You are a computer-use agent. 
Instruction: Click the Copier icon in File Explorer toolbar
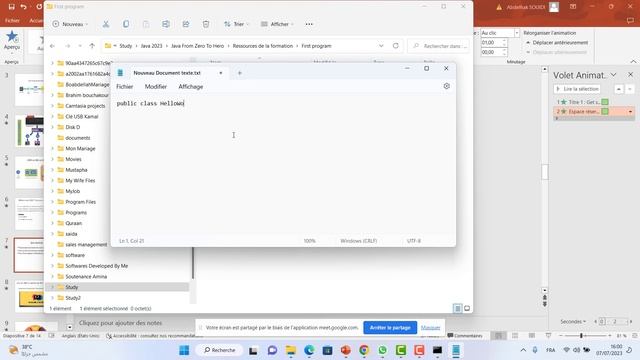click(x=126, y=24)
